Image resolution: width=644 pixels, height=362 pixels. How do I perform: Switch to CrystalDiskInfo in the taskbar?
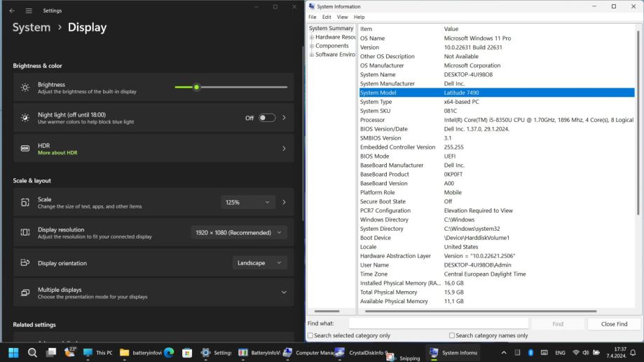tap(362, 353)
